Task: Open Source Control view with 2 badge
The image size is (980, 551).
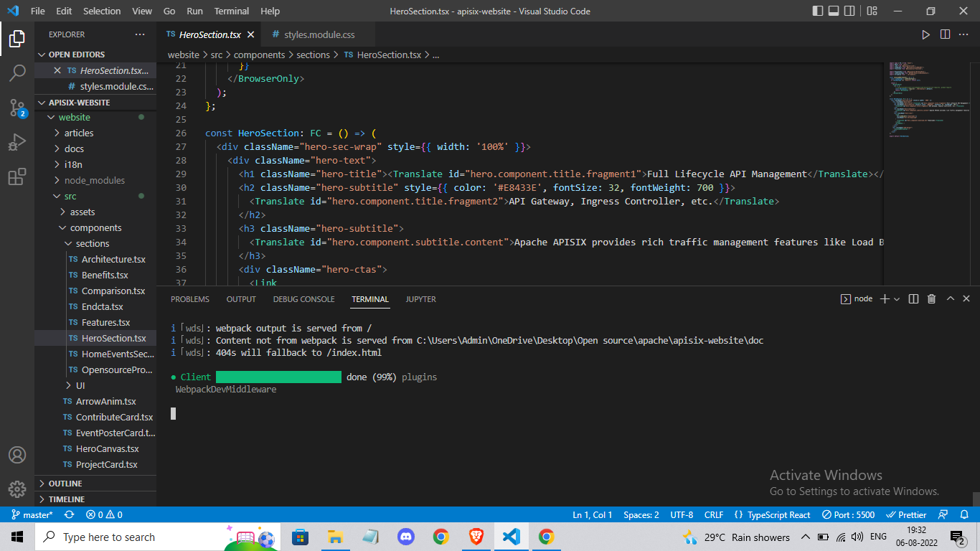Action: (x=17, y=108)
